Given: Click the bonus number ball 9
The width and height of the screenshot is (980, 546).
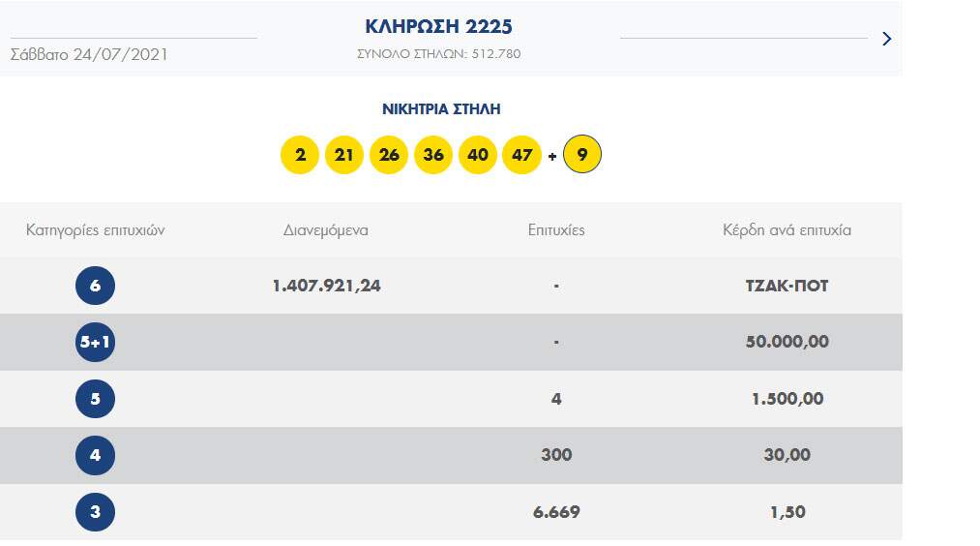Looking at the screenshot, I should click(582, 155).
